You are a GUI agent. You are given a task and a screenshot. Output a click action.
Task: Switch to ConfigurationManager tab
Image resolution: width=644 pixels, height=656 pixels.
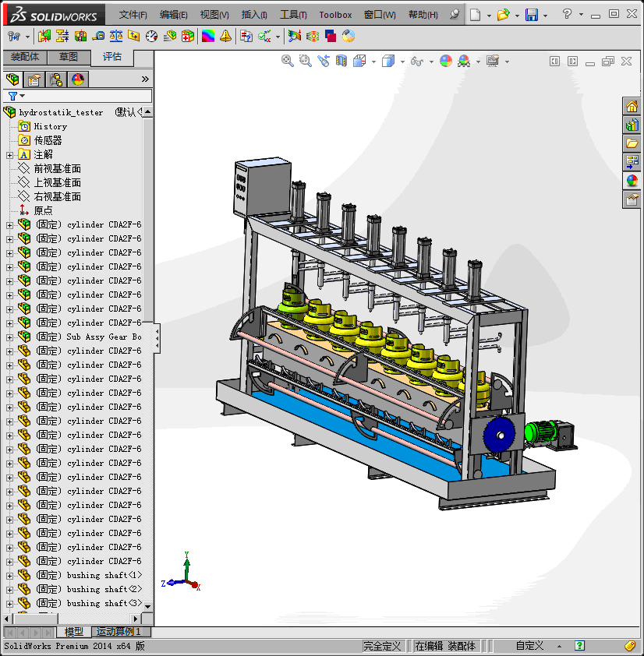coord(56,79)
